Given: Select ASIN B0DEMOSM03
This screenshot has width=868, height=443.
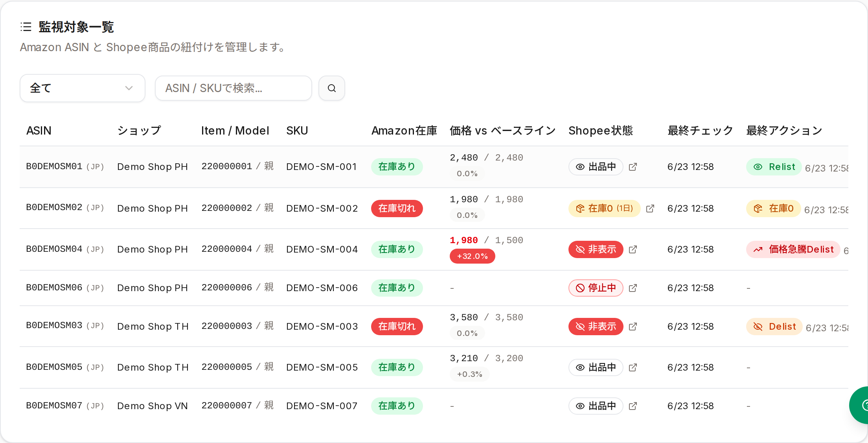Looking at the screenshot, I should click(54, 326).
